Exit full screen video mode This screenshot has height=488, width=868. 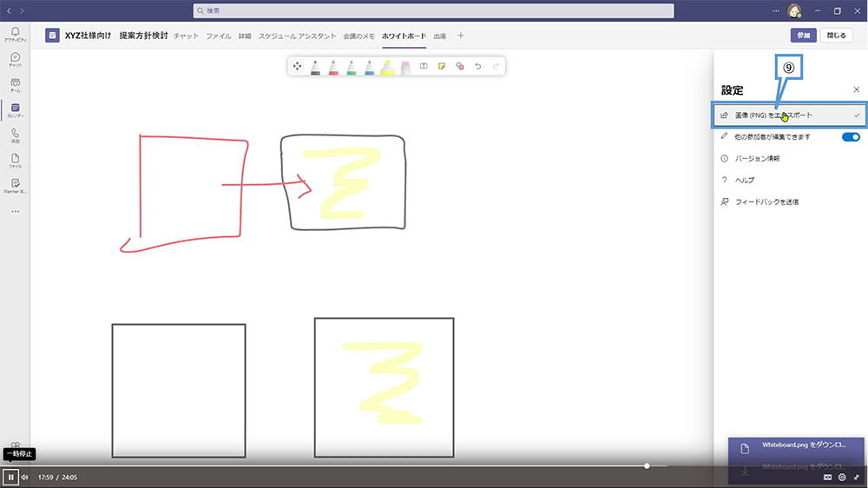coord(857,477)
